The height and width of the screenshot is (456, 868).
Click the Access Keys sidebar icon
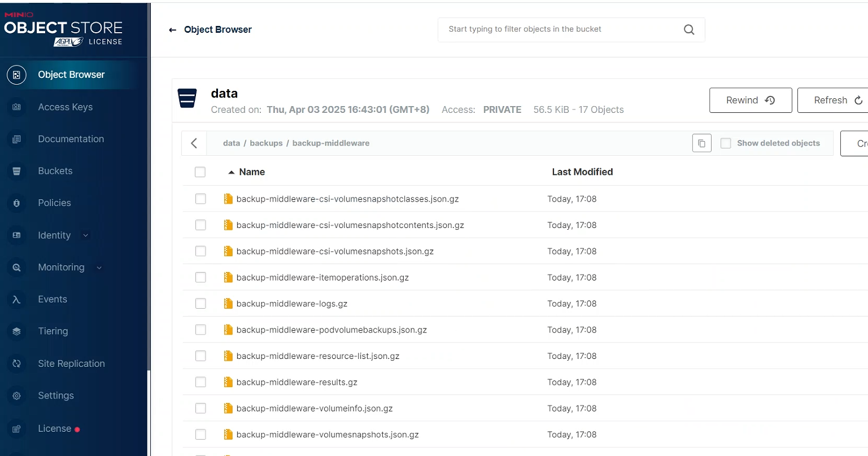(16, 107)
